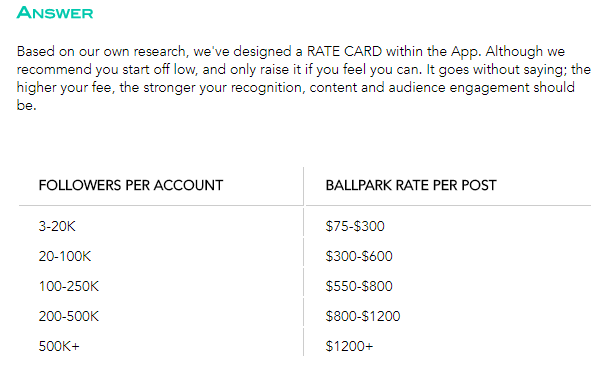Image resolution: width=616 pixels, height=379 pixels.
Task: Click the Answer heading
Action: 55,13
